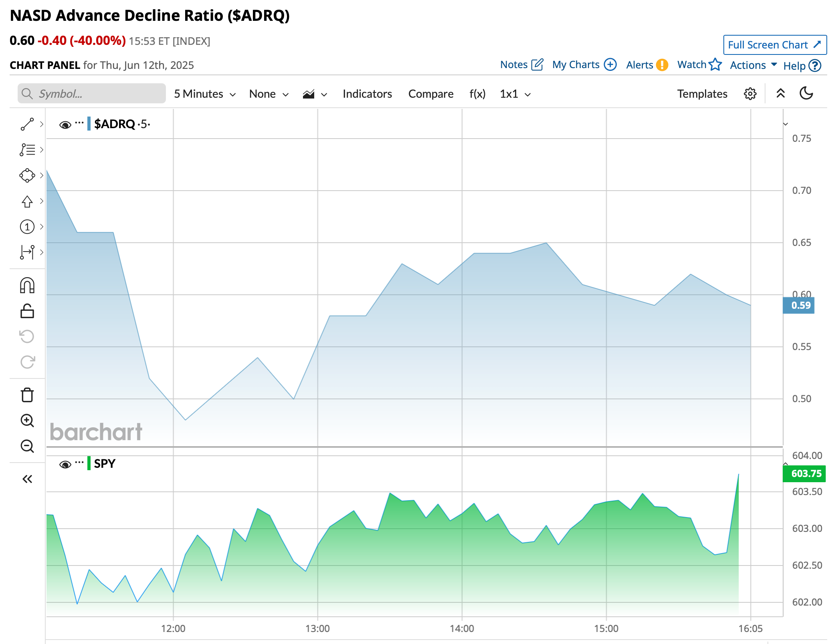832x644 pixels.
Task: Switch to dark mode moon icon
Action: (x=806, y=93)
